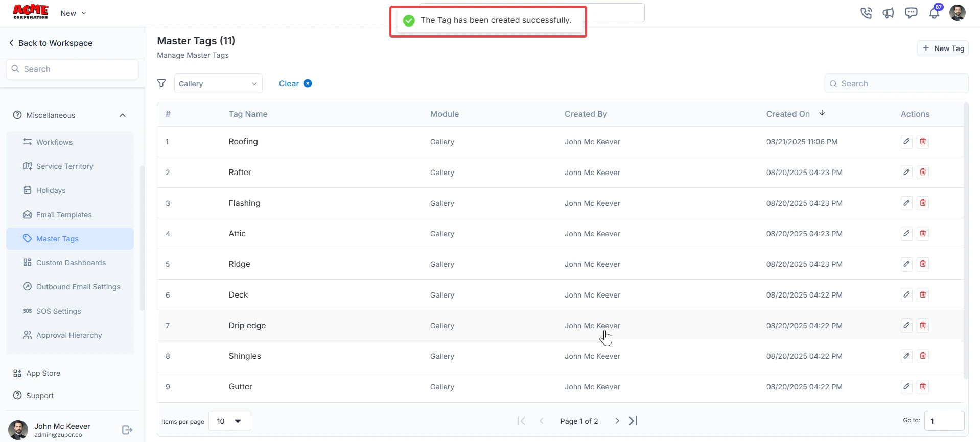Delete the Flashing tag
The height and width of the screenshot is (442, 980).
click(923, 203)
